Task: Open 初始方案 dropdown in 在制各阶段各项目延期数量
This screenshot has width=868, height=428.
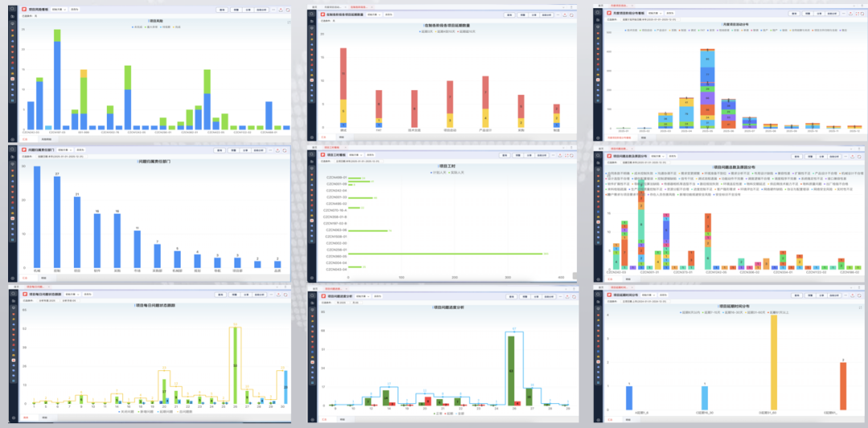Action: [374, 14]
